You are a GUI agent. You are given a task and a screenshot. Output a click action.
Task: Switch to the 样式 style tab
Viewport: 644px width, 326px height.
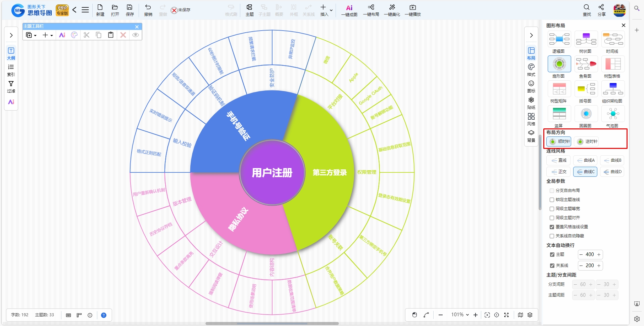[x=531, y=70]
